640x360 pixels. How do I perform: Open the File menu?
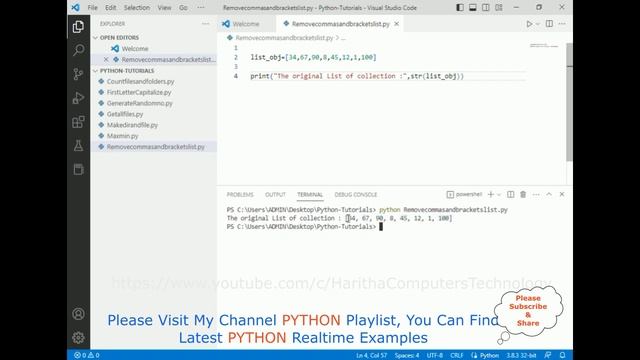[x=93, y=8]
